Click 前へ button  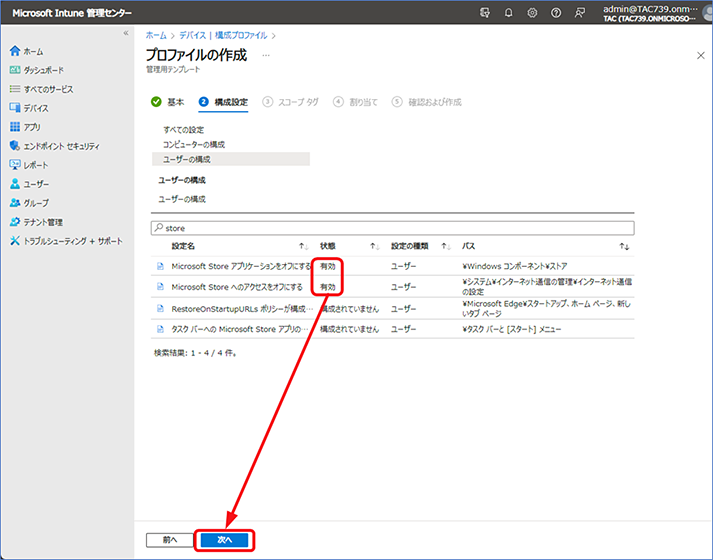click(x=170, y=540)
